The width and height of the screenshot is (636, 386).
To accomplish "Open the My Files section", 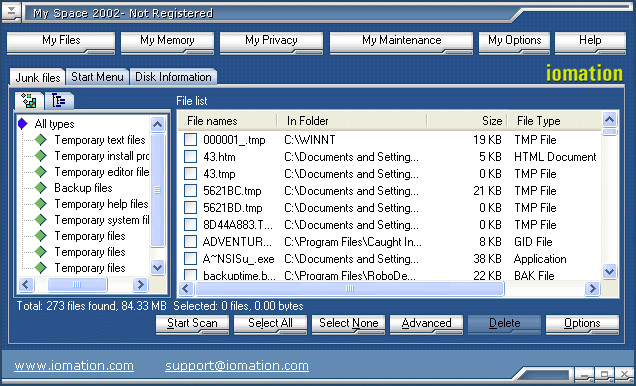I will point(61,43).
